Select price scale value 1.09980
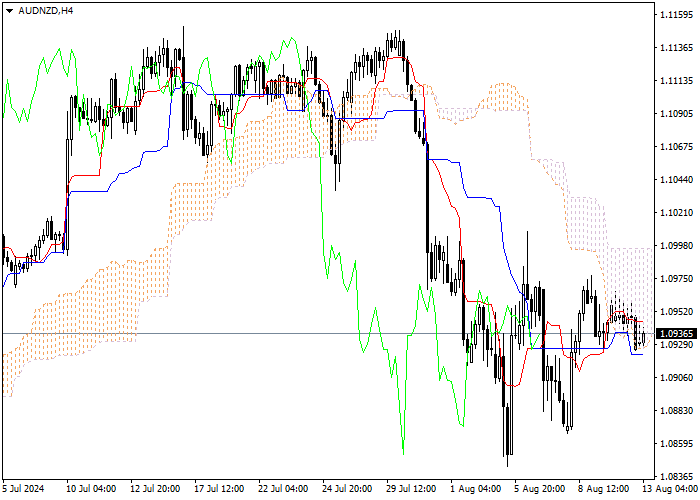Image resolution: width=700 pixels, height=500 pixels. 676,246
